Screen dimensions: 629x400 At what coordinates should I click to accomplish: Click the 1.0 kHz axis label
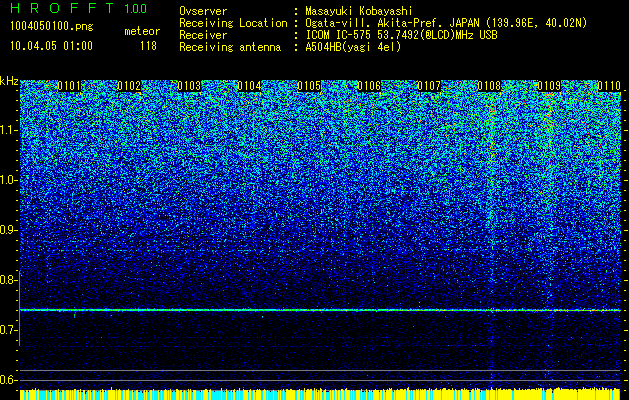[8, 180]
